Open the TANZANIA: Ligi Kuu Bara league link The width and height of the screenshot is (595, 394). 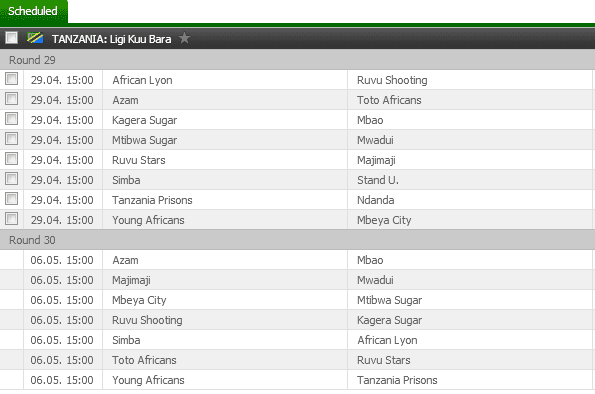click(x=112, y=39)
